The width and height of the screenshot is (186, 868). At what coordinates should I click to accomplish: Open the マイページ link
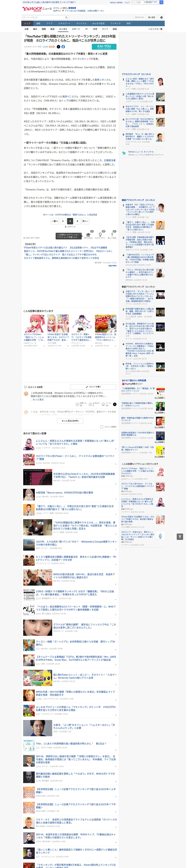click(x=139, y=18)
